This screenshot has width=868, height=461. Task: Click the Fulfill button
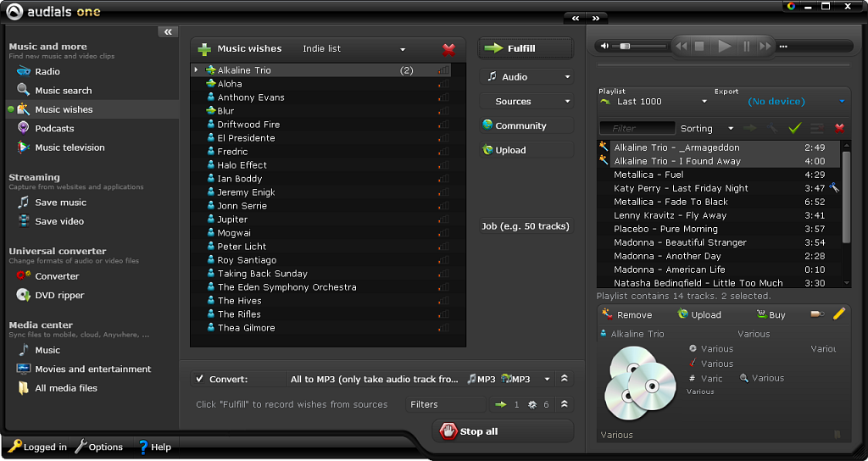pyautogui.click(x=526, y=48)
